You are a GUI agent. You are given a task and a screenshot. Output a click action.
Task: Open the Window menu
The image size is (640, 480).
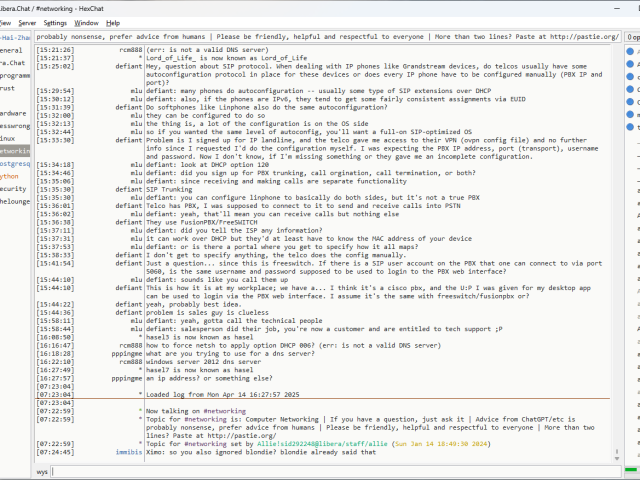(x=87, y=22)
